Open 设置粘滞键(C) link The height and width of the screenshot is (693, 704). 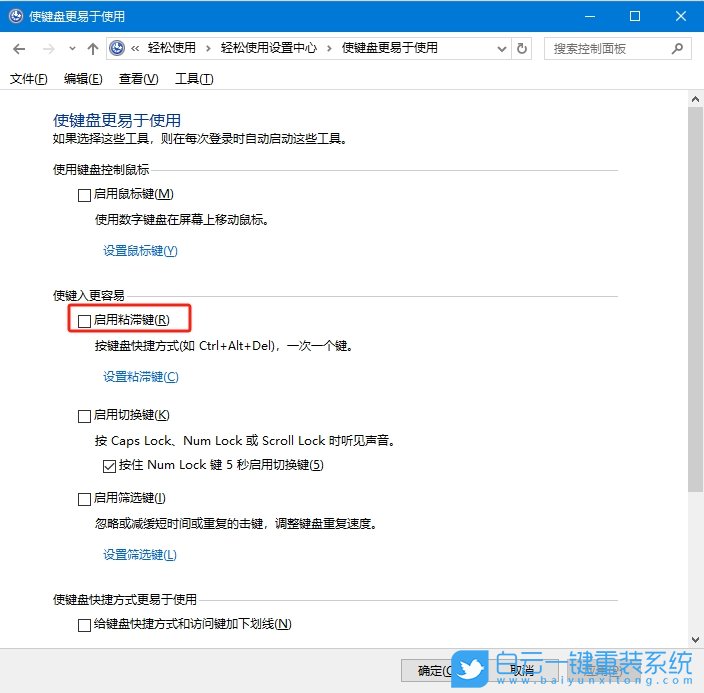pos(141,376)
